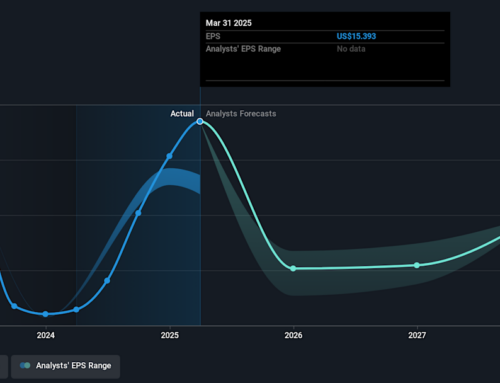Click the Analysts Forecasts label
Screen dimensions: 500x383
tap(241, 114)
